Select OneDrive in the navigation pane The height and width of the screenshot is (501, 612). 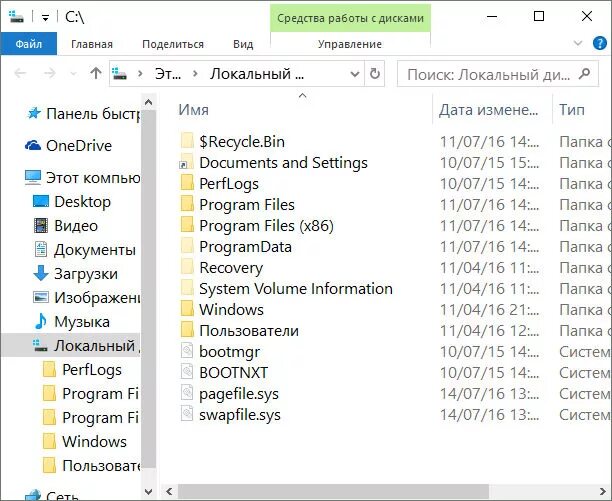[69, 146]
